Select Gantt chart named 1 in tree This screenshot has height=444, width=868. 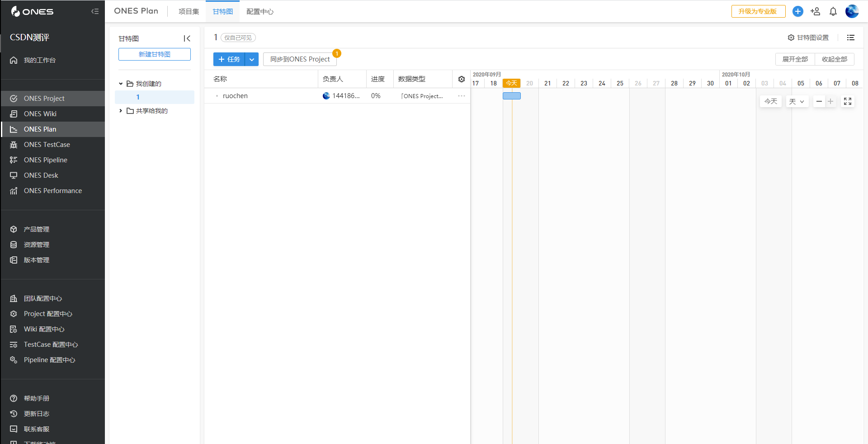pos(155,97)
